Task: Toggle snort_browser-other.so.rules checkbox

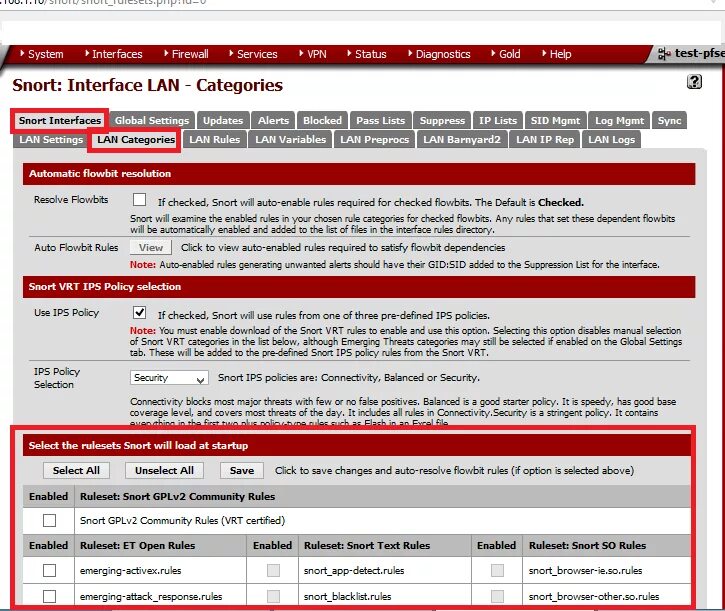Action: pos(497,596)
